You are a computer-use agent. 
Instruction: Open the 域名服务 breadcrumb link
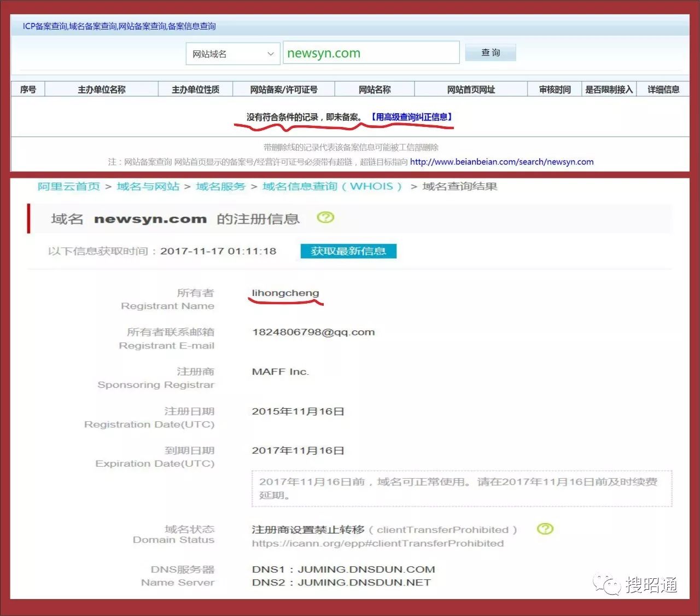[221, 187]
